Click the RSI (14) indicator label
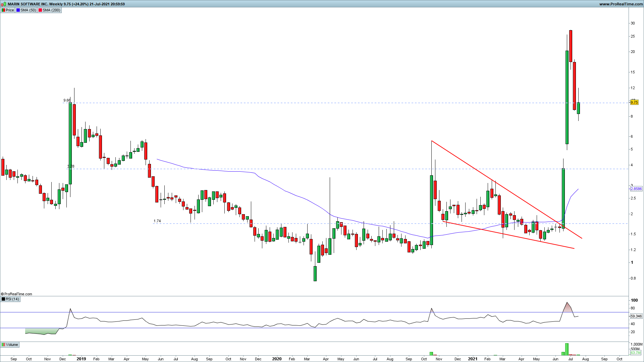Image resolution: width=644 pixels, height=362 pixels. tap(12, 299)
